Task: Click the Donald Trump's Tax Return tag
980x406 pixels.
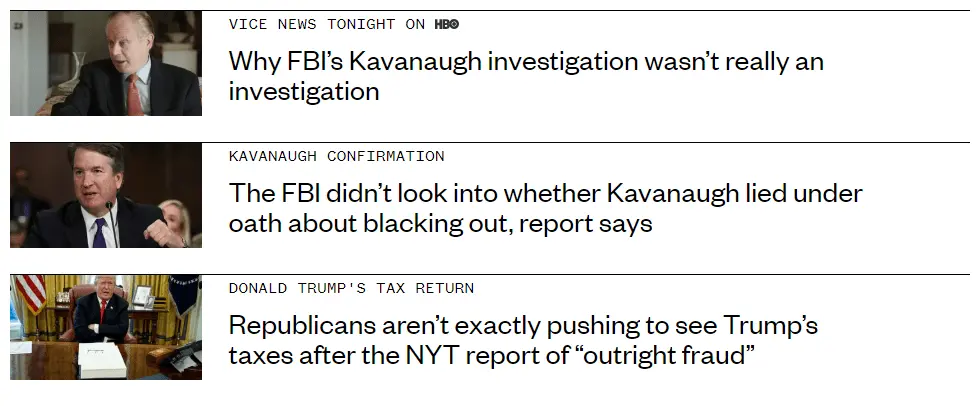Action: click(x=351, y=288)
